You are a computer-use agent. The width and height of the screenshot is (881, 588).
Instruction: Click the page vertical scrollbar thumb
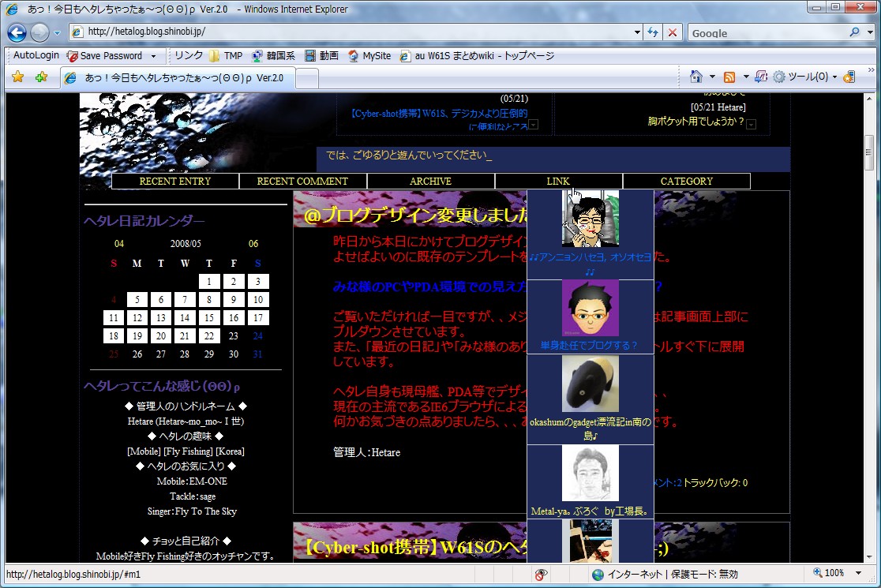pos(869,152)
